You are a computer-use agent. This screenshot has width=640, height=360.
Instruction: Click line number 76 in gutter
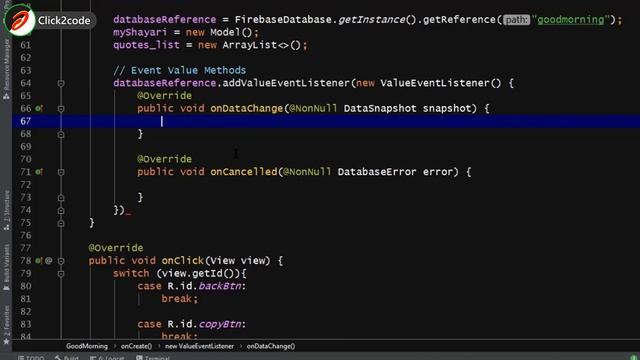tap(25, 235)
